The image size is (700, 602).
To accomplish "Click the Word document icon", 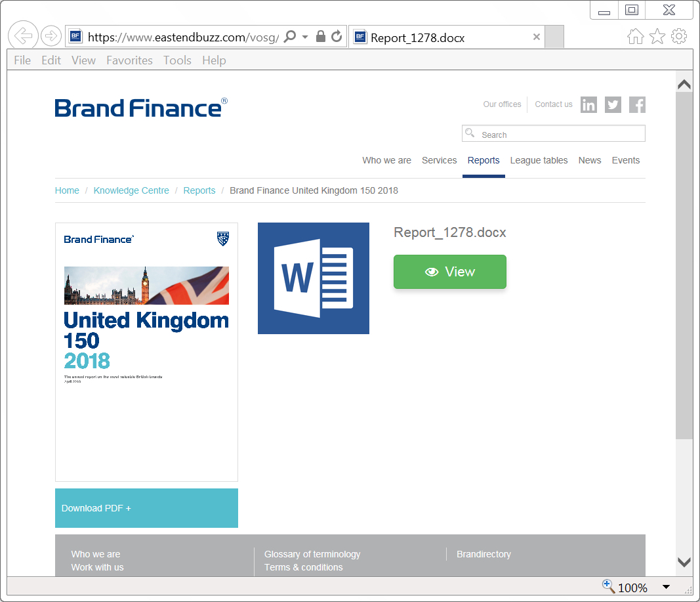I will point(314,278).
